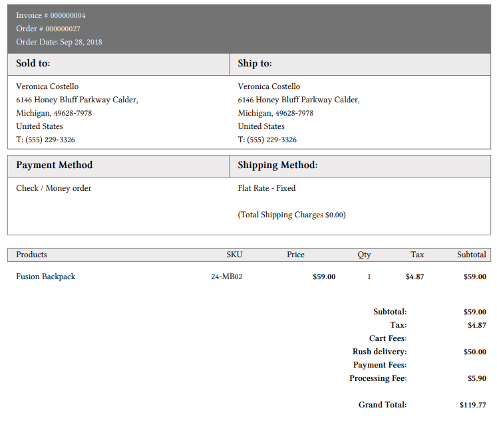Click the item row subtotal $59.00
This screenshot has height=448, width=497.
coord(474,277)
